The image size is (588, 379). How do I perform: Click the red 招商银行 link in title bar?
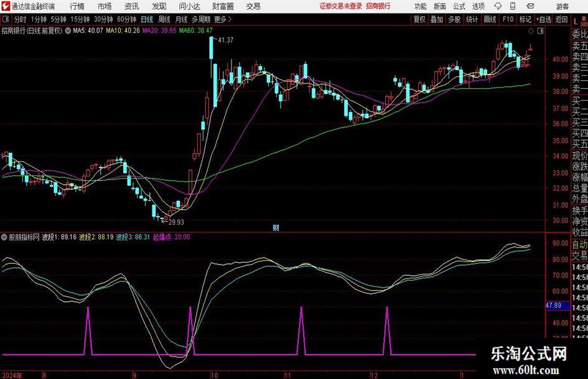click(378, 6)
